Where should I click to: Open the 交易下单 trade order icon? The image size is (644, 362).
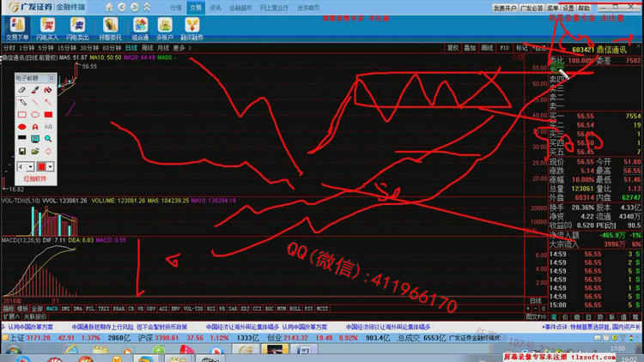[x=17, y=28]
